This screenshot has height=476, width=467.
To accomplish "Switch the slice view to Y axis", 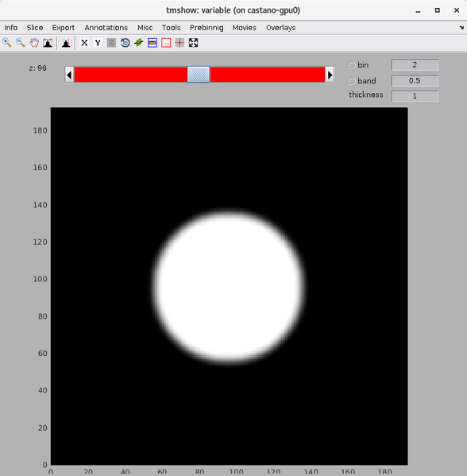I will [x=98, y=43].
